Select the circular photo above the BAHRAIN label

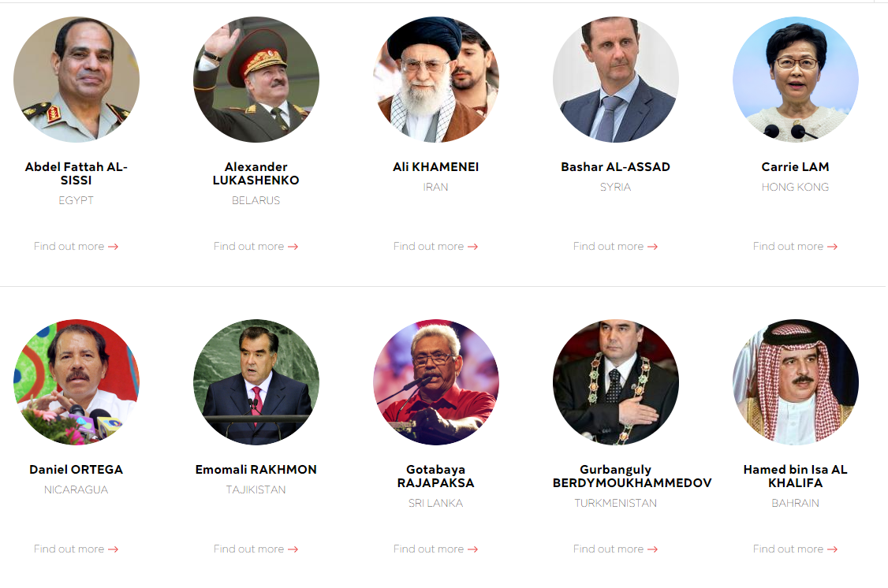(x=796, y=382)
